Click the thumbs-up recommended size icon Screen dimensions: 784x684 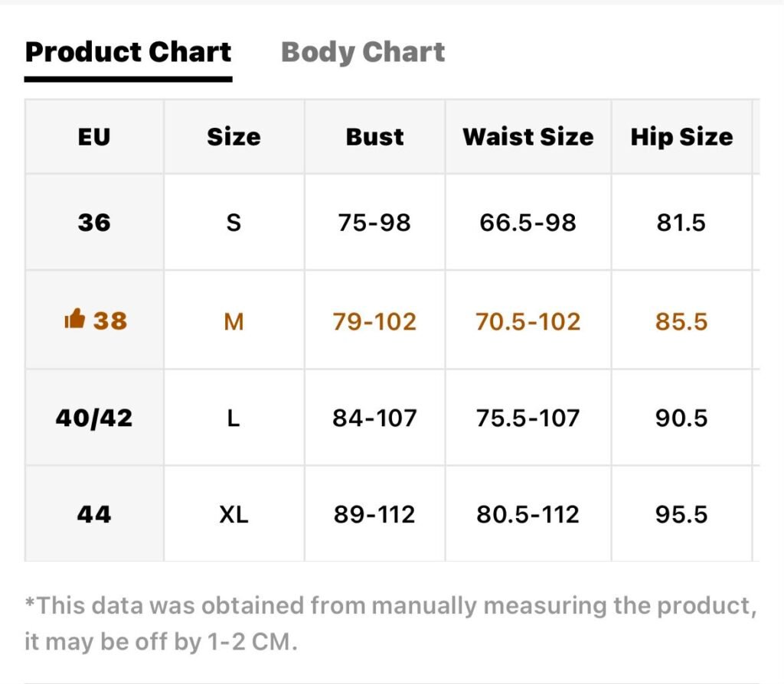(x=74, y=319)
